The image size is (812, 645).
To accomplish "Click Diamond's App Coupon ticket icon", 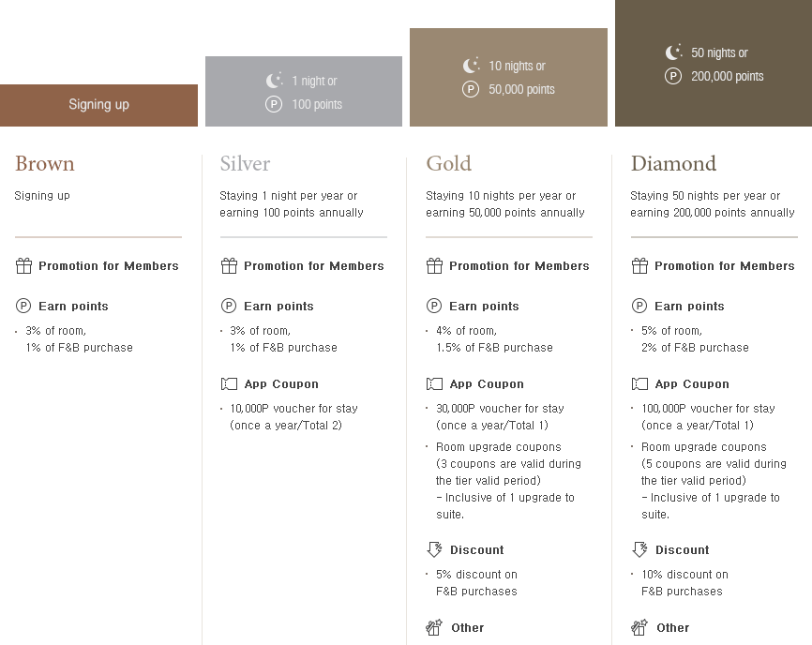I will [x=639, y=383].
